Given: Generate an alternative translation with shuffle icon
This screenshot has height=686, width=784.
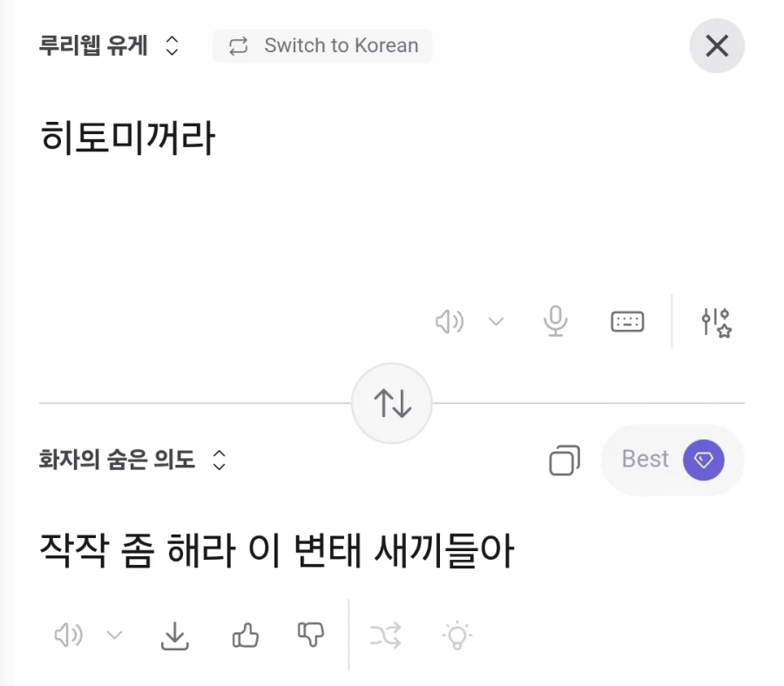Looking at the screenshot, I should click(386, 636).
